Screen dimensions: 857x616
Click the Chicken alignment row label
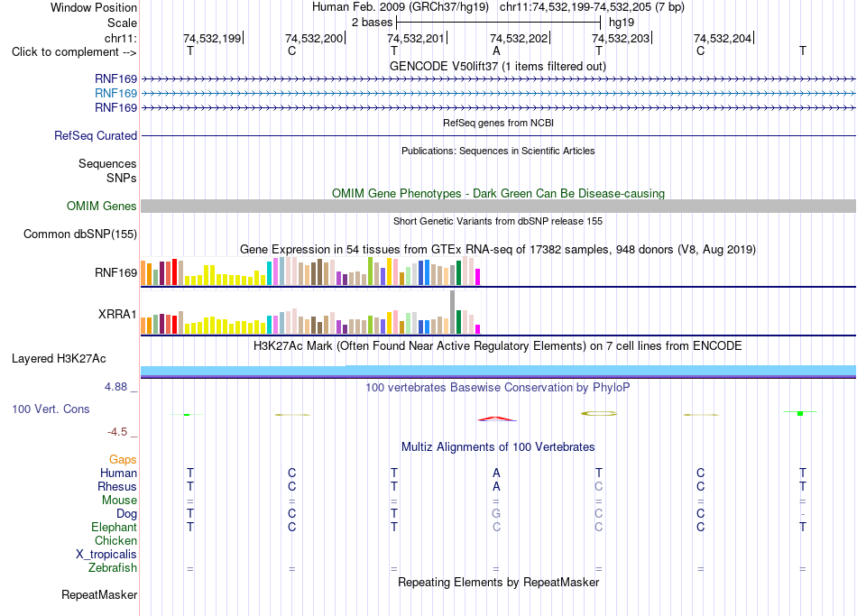(115, 541)
